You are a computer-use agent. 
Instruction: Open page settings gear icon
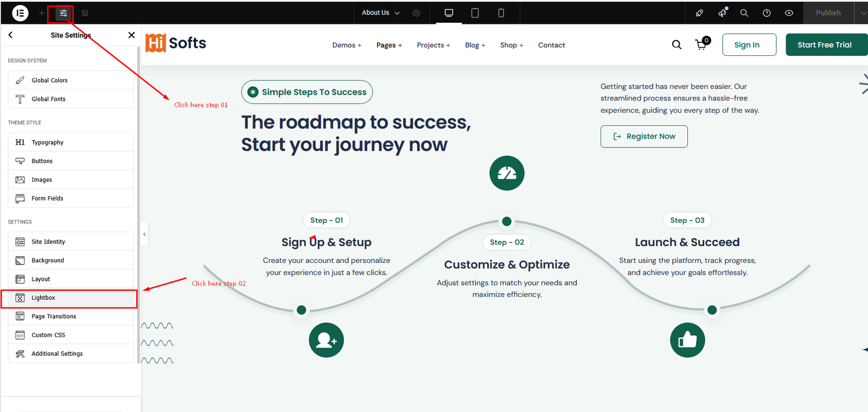click(x=416, y=13)
